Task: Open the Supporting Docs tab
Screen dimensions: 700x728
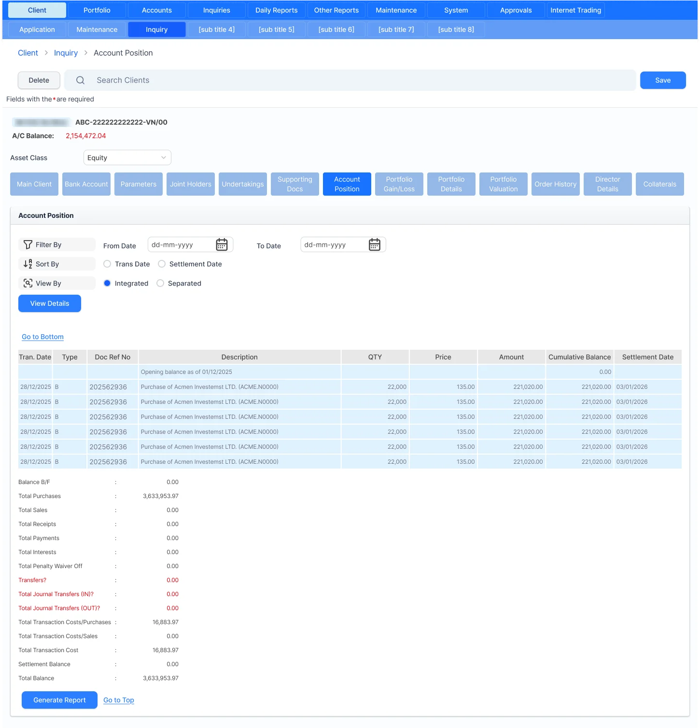Action: (x=295, y=184)
